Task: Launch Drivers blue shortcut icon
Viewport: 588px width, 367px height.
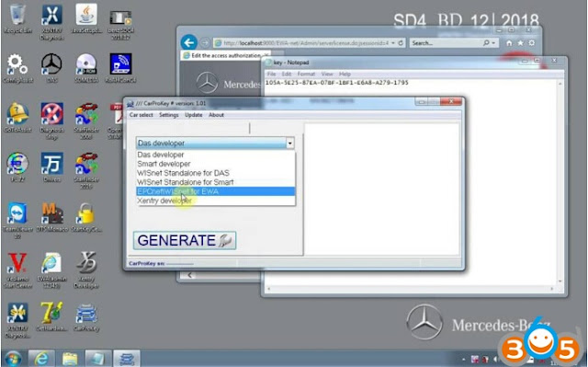Action: [x=51, y=167]
